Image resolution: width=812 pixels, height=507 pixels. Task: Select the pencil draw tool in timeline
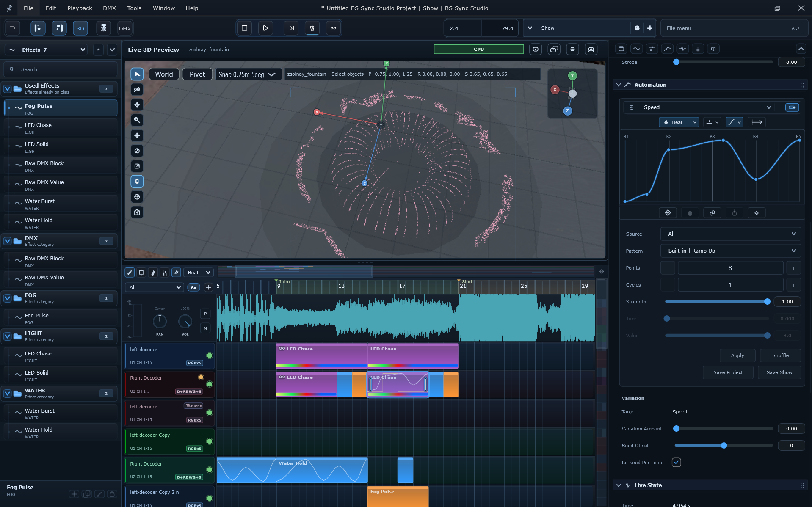click(130, 273)
